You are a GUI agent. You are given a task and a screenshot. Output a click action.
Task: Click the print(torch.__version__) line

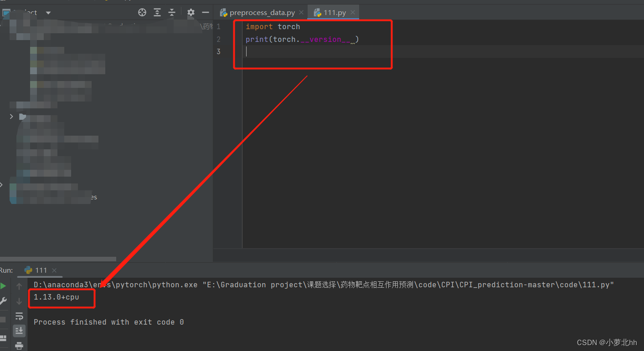tap(302, 40)
